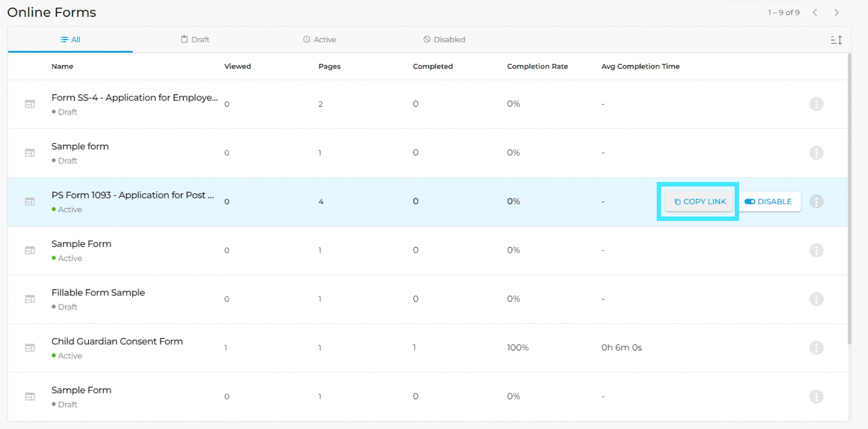This screenshot has height=429, width=868.
Task: Click form icon beside Child Guardian Consent Form
Action: [x=30, y=348]
